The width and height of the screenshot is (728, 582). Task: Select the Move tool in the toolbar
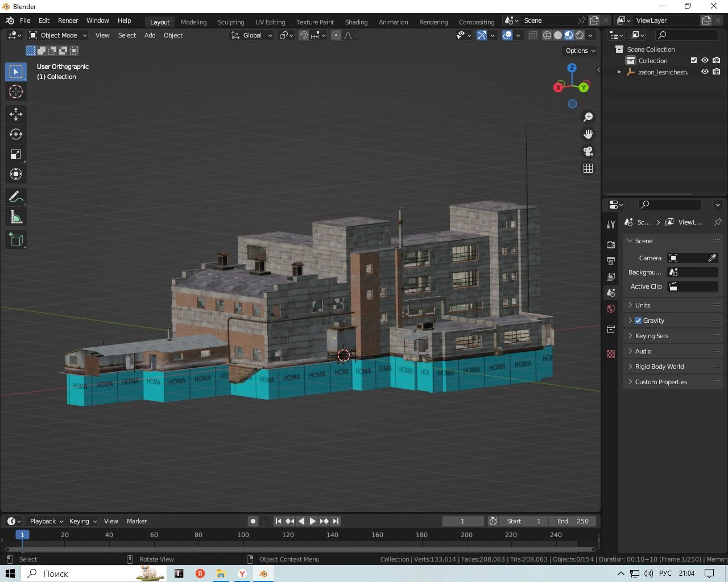(x=16, y=114)
